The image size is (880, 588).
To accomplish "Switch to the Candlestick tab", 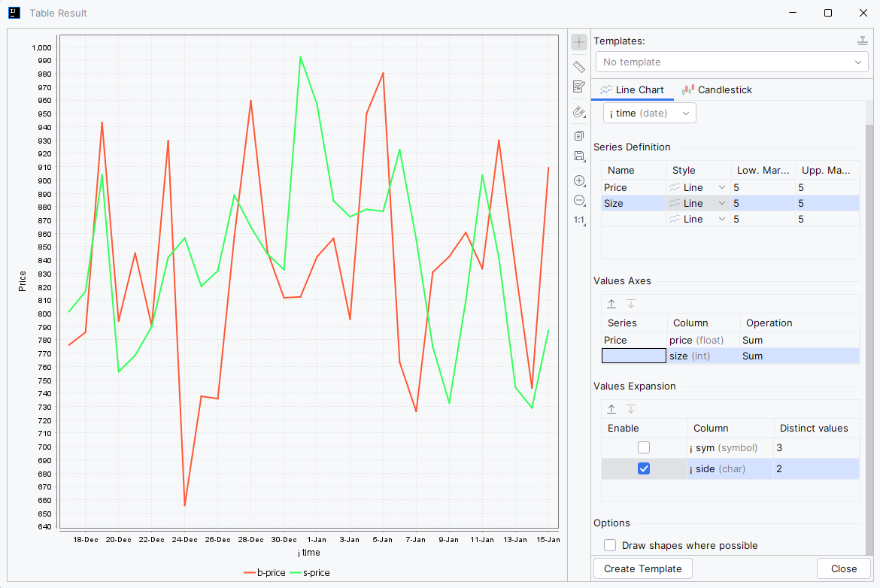I will (x=718, y=89).
